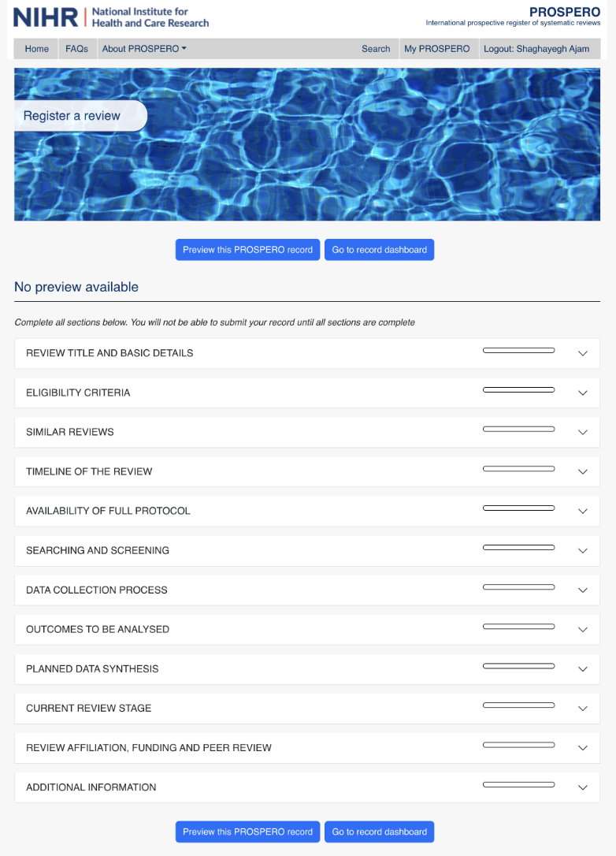Expand Outcomes to be Analysed chevron

[x=583, y=629]
